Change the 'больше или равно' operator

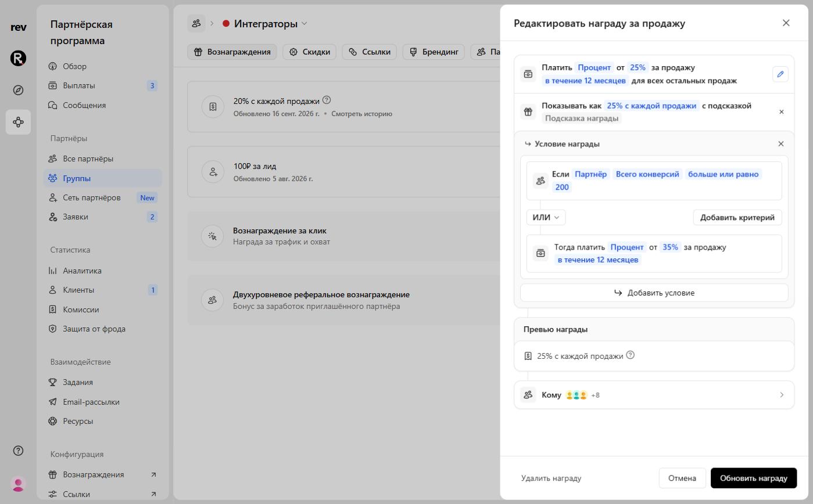tap(723, 174)
